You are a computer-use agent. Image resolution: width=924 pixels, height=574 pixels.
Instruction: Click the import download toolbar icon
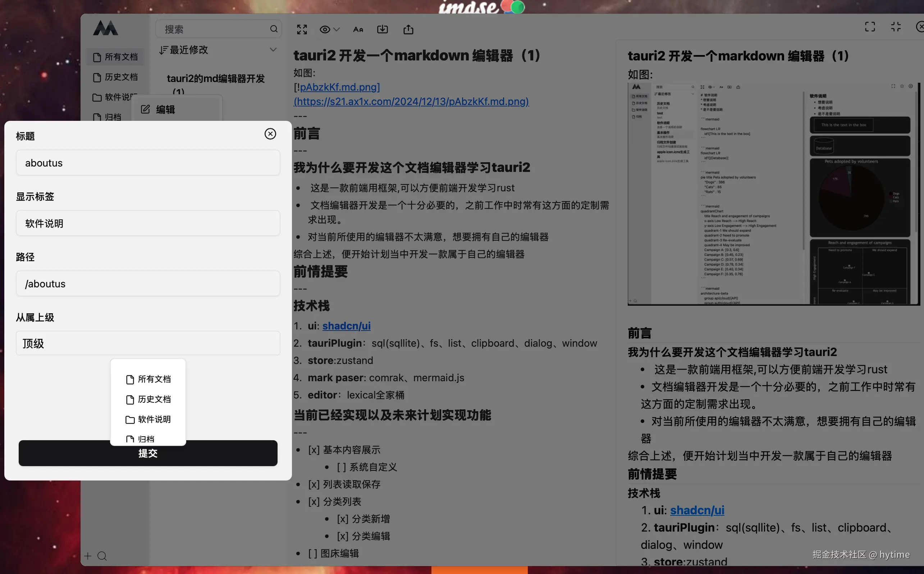[x=383, y=29]
